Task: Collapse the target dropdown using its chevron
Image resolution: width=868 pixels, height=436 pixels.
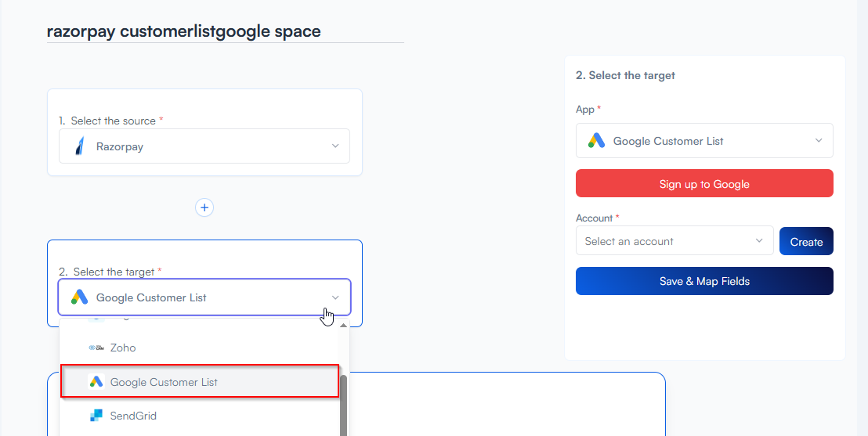Action: (335, 297)
